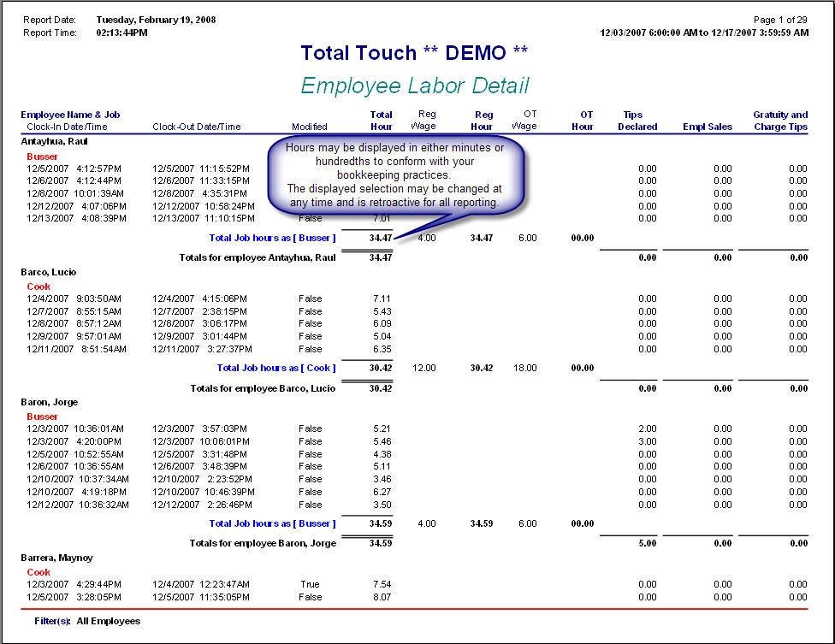Select employee name Antayhua, Raul
The image size is (835, 644).
[55, 141]
